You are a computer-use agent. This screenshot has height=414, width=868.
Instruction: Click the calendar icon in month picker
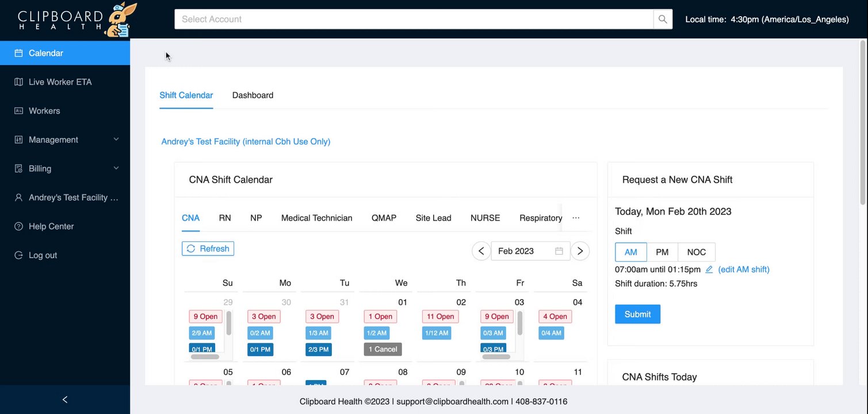coord(559,251)
